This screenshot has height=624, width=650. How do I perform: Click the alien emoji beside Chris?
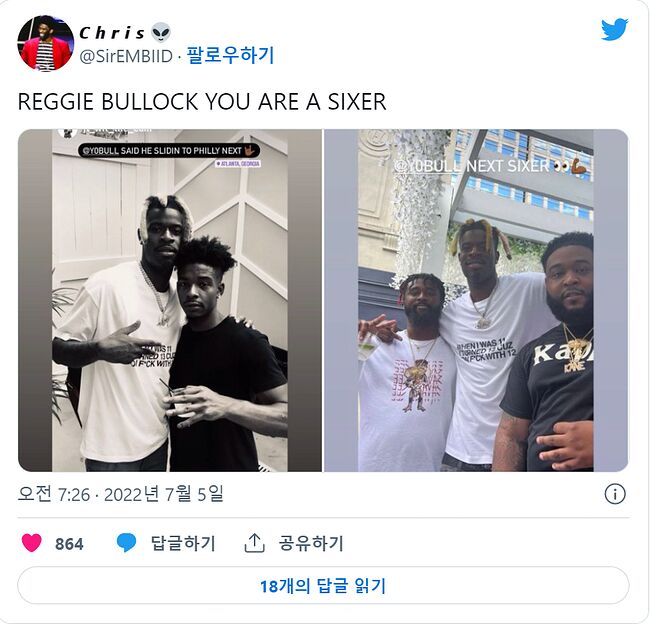pyautogui.click(x=161, y=32)
